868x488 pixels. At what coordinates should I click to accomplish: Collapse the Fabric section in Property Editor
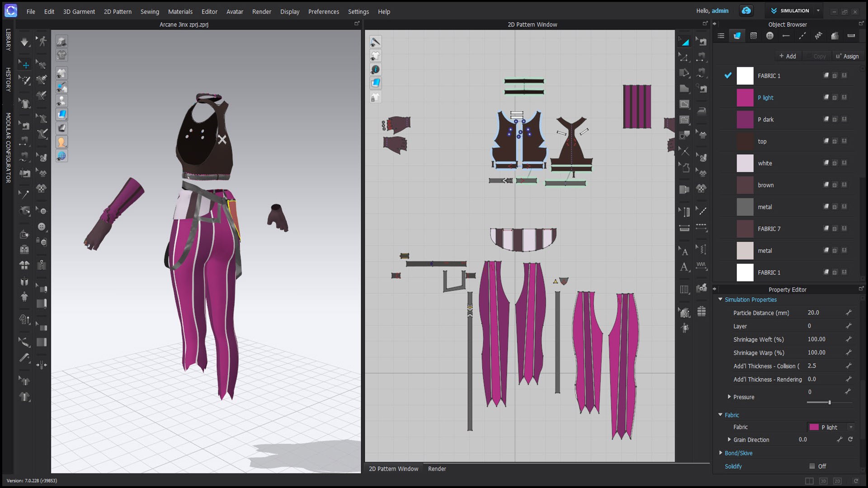[720, 414]
